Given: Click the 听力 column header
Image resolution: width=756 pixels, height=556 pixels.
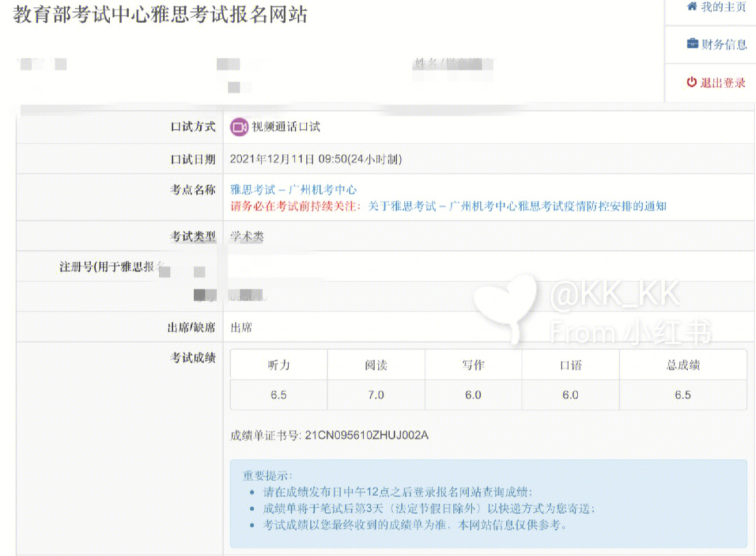Looking at the screenshot, I should (279, 365).
